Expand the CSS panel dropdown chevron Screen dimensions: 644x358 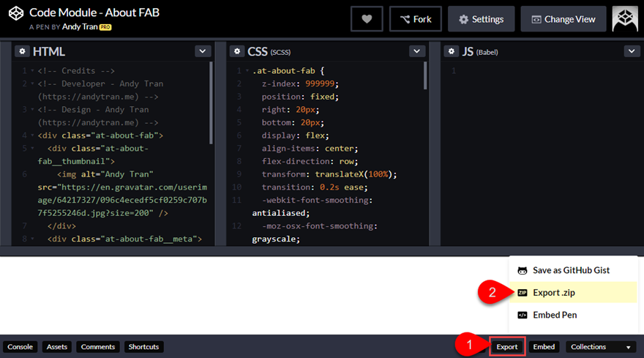[417, 51]
